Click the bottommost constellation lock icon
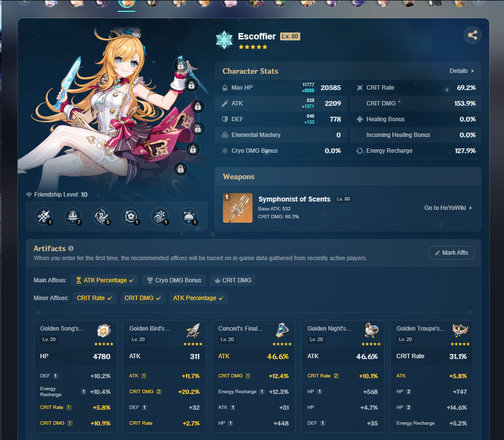The width and height of the screenshot is (504, 440). (x=180, y=169)
